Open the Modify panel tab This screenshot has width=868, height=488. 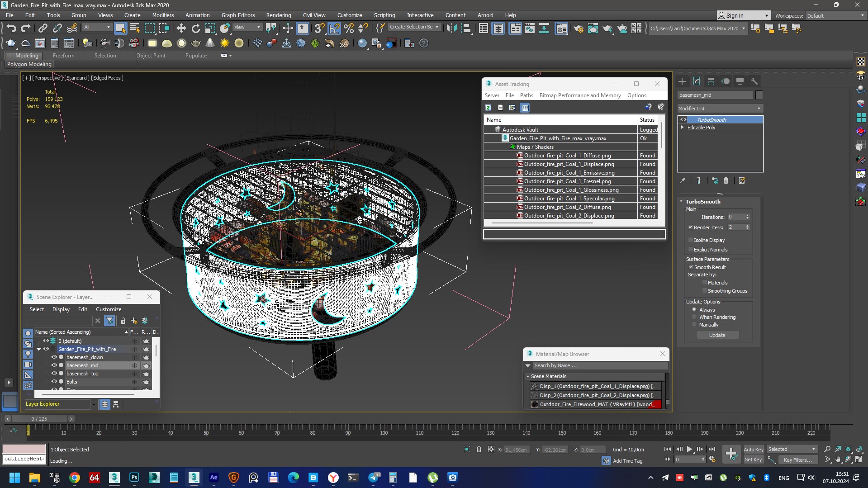tap(697, 81)
